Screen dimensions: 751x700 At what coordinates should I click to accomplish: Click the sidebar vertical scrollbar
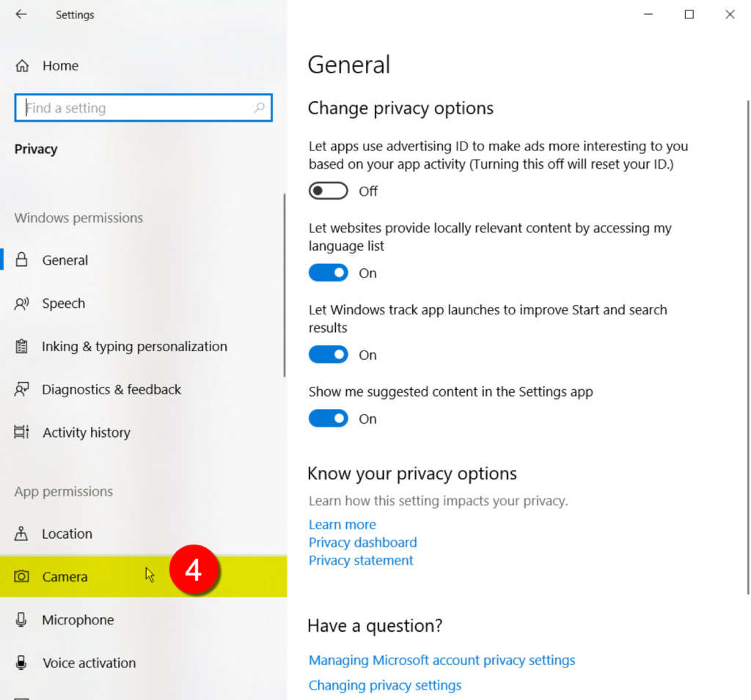point(285,286)
